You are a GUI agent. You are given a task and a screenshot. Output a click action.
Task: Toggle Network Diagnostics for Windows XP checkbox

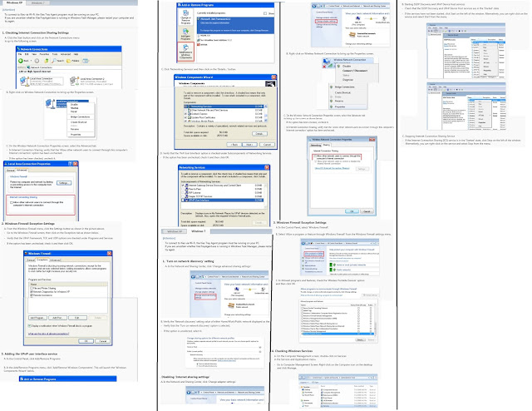32,291
